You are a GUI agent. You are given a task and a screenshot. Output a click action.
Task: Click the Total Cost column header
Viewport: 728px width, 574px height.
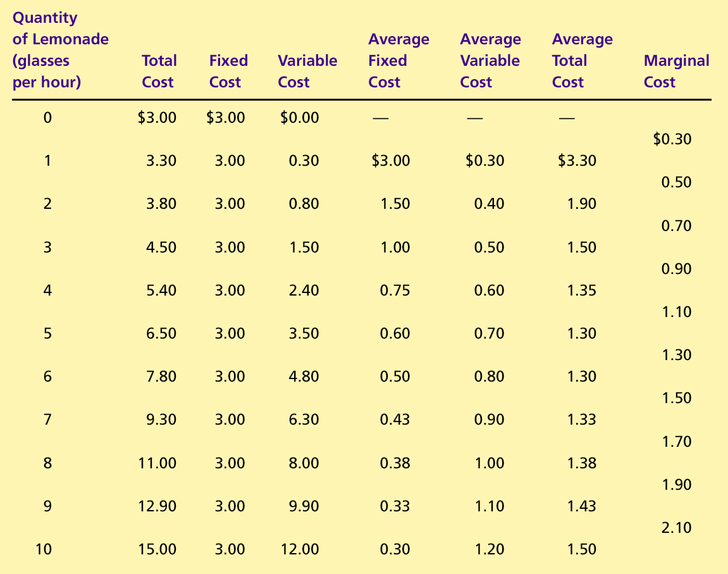159,71
